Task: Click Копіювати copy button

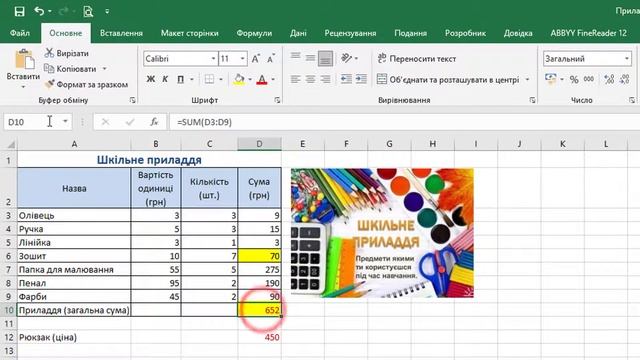Action: coord(71,69)
